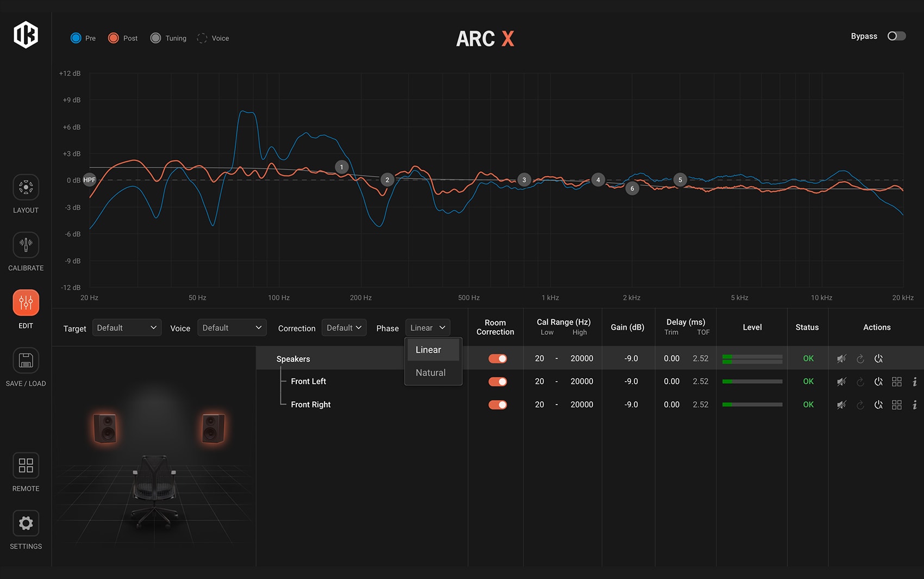Disable Room Correction for Front Left
The image size is (924, 579).
[497, 382]
